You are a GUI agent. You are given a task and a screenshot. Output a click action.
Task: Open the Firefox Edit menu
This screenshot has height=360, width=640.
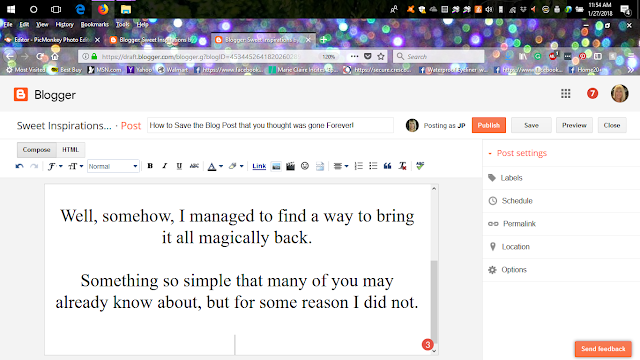pyautogui.click(x=24, y=24)
